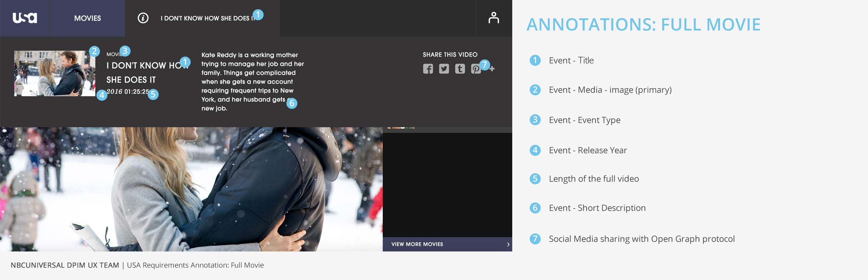The image size is (868, 280).
Task: Open the info icon in the top bar
Action: (x=143, y=18)
